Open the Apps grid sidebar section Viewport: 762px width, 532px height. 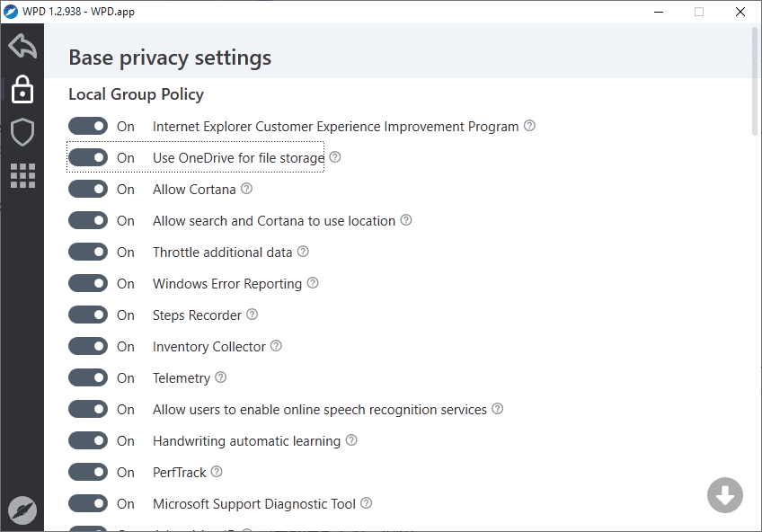coord(22,175)
